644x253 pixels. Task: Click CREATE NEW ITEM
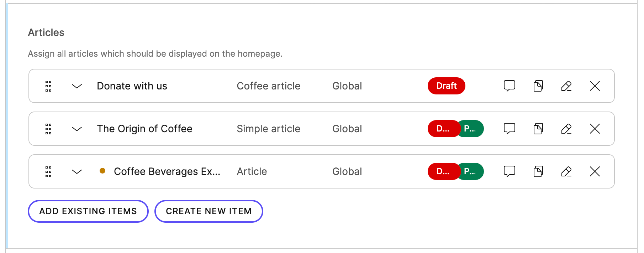[x=208, y=211]
